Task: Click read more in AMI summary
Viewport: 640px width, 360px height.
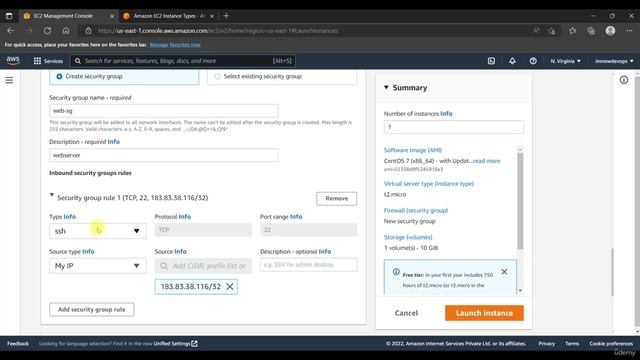Action: [x=486, y=161]
